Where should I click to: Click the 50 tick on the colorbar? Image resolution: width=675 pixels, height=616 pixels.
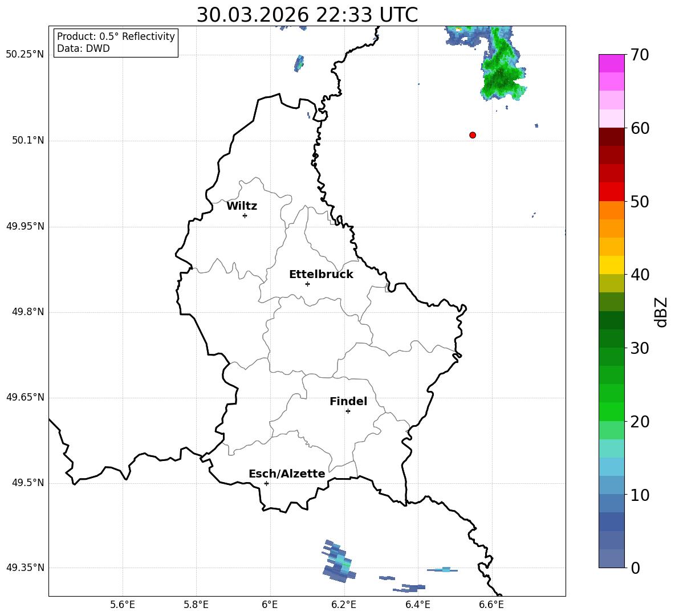[639, 201]
